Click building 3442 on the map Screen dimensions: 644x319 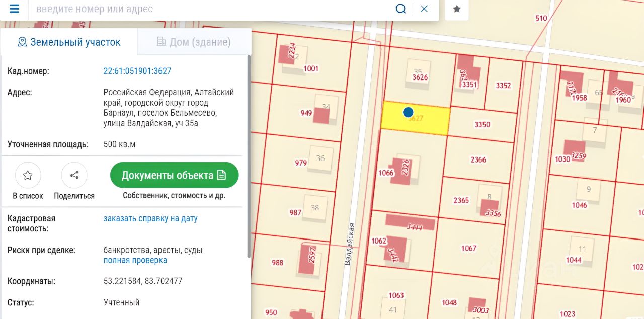pyautogui.click(x=396, y=249)
